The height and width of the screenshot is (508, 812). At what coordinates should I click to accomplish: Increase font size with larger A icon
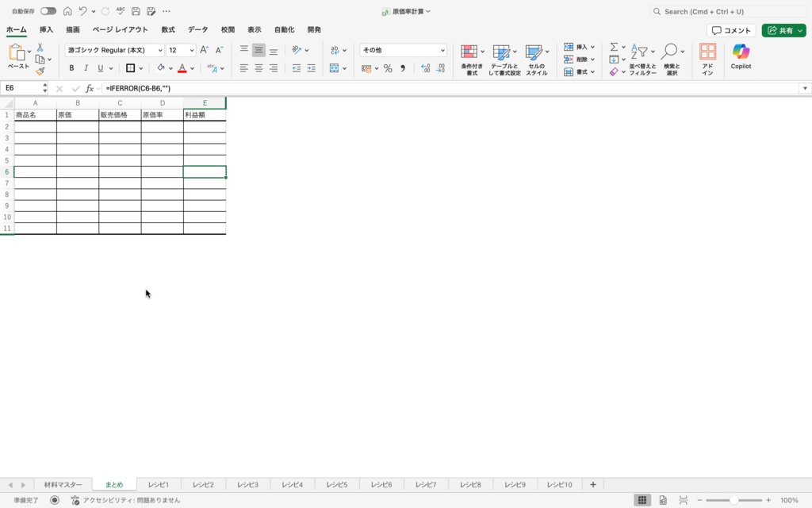pyautogui.click(x=204, y=50)
